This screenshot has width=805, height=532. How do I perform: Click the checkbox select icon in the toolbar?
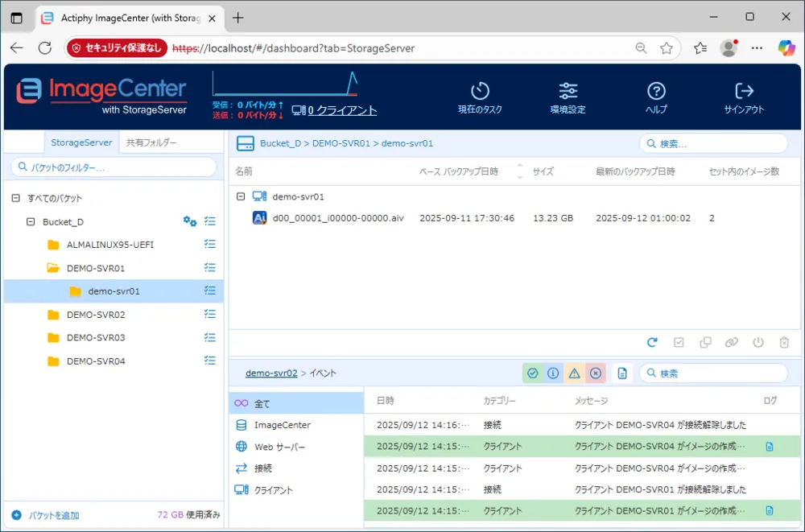[x=679, y=342]
